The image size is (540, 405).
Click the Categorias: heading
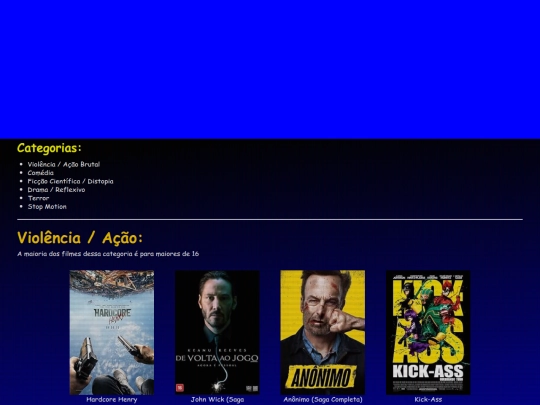click(49, 148)
